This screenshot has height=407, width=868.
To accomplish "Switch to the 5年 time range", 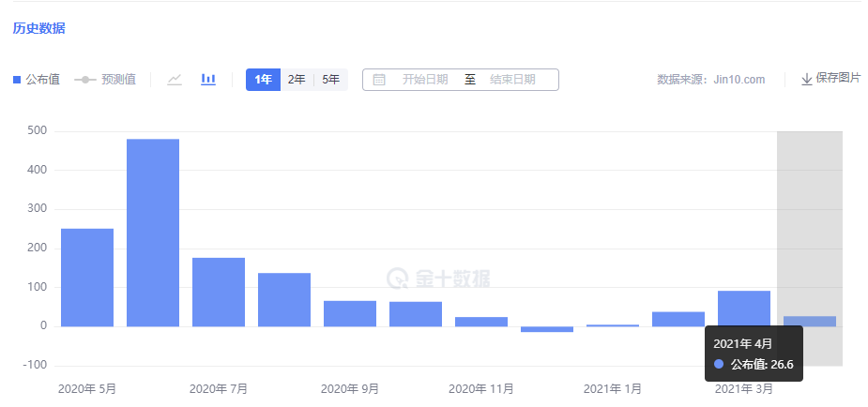I will [x=331, y=80].
